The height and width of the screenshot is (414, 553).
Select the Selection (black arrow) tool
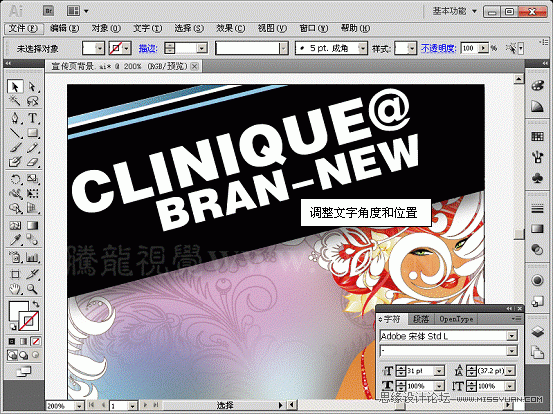(15, 87)
